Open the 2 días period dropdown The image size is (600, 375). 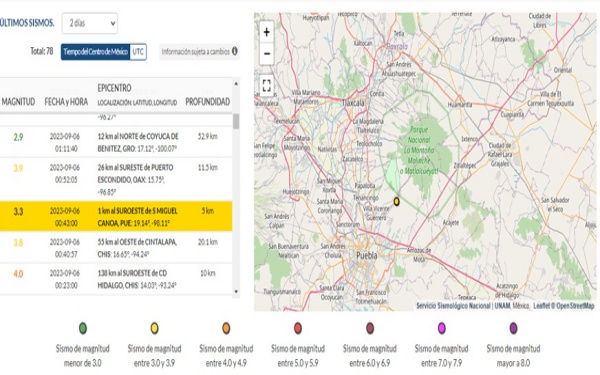pos(90,23)
